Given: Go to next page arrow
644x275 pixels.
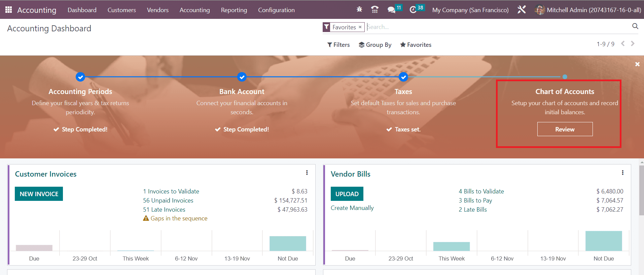Looking at the screenshot, I should coord(633,43).
